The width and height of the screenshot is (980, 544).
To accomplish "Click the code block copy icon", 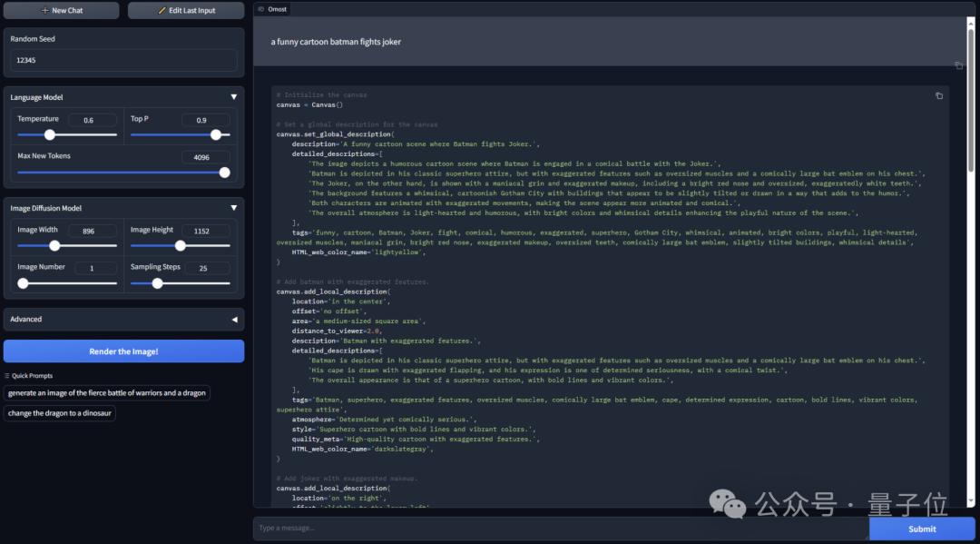I will point(939,95).
